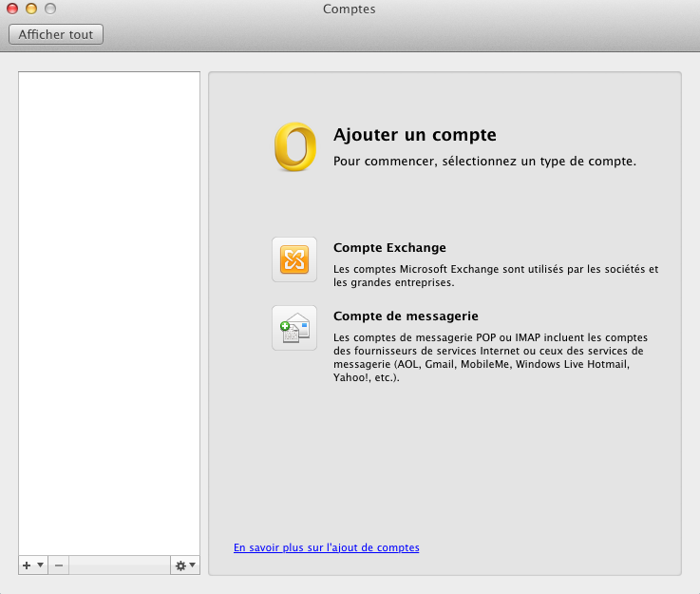Screen dimensions: 700x594
Task: Click the Microsoft Exchange description text
Action: click(x=495, y=276)
